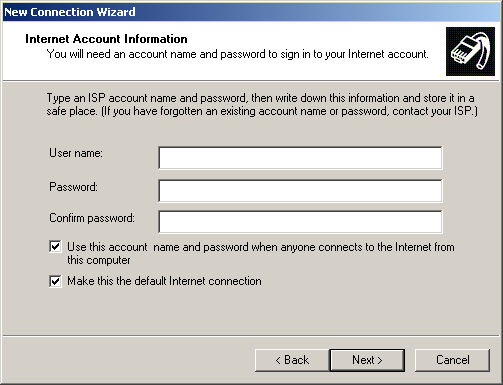Click the 'Password:' label text

[74, 187]
